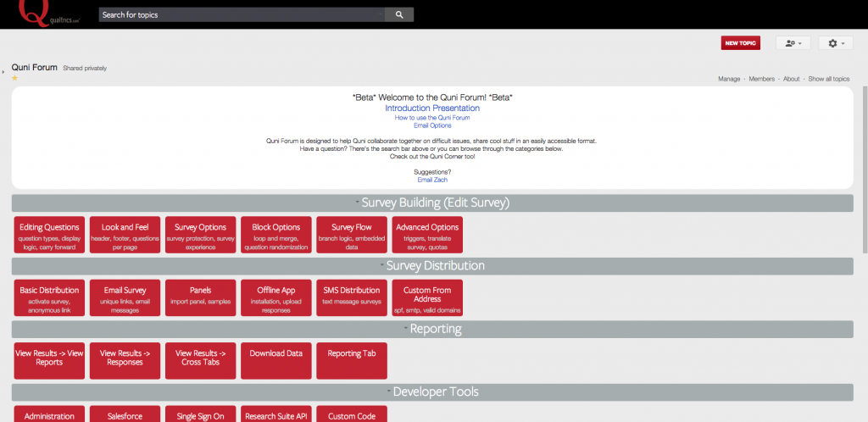Screen dimensions: 868x422
Task: Click the magnifier search button
Action: [x=399, y=15]
